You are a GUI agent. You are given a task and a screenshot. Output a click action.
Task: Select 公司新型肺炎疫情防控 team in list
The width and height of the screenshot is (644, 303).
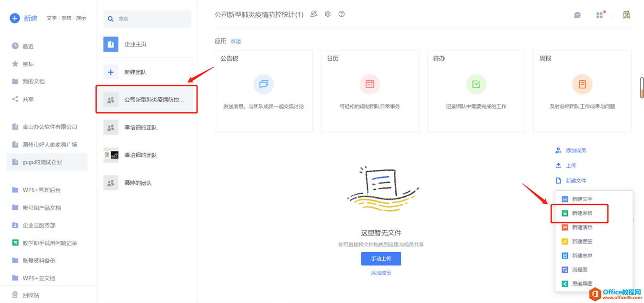pos(147,100)
